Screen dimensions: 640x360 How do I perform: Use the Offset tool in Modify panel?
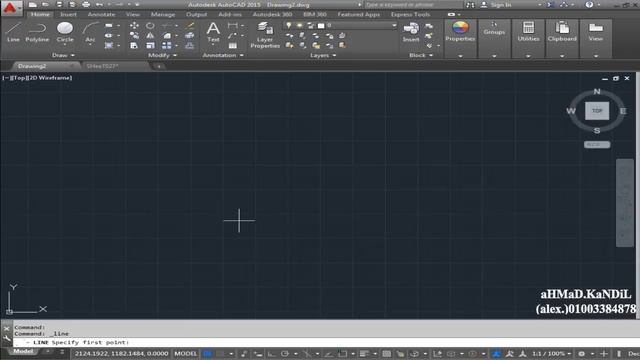190,46
